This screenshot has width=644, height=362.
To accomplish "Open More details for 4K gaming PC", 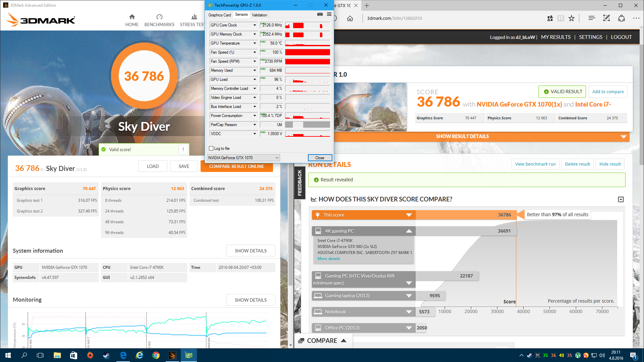I will [329, 259].
